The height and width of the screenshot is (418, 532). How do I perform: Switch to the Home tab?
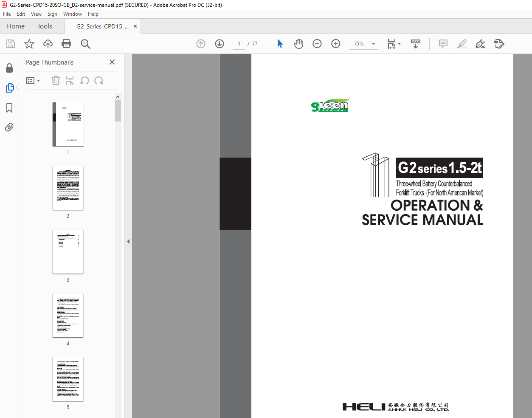coord(16,26)
